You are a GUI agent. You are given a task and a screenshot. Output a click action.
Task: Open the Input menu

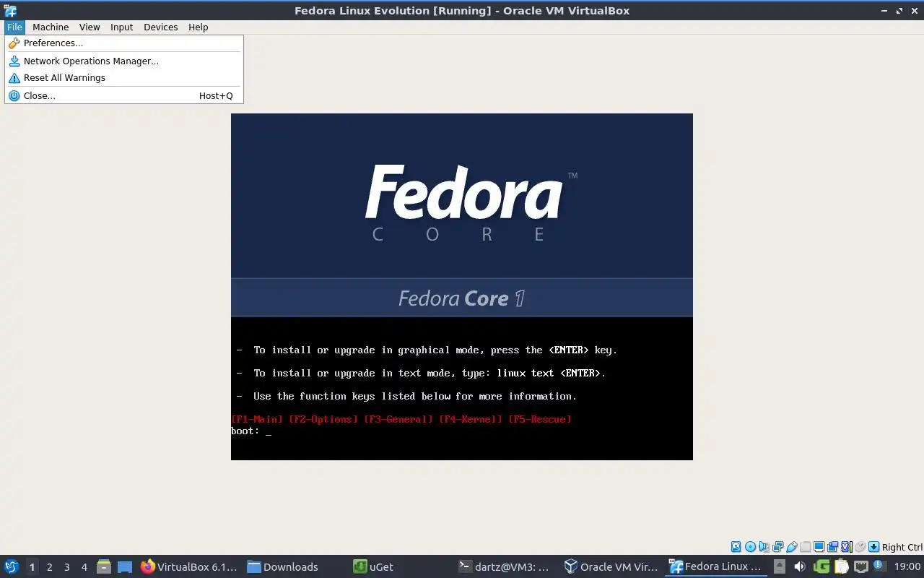coord(121,27)
